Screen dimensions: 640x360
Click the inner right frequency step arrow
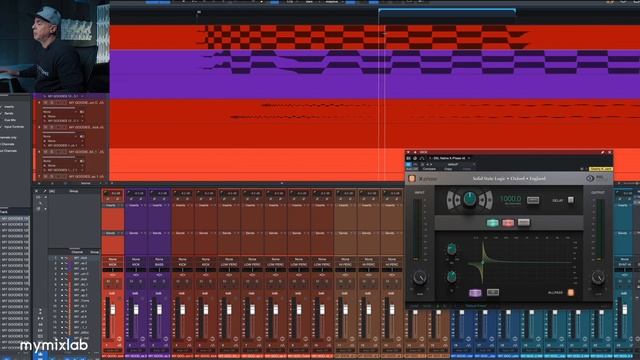(482, 200)
